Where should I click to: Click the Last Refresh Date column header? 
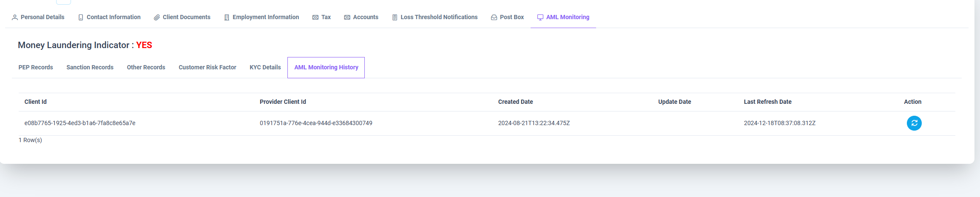[x=767, y=102]
